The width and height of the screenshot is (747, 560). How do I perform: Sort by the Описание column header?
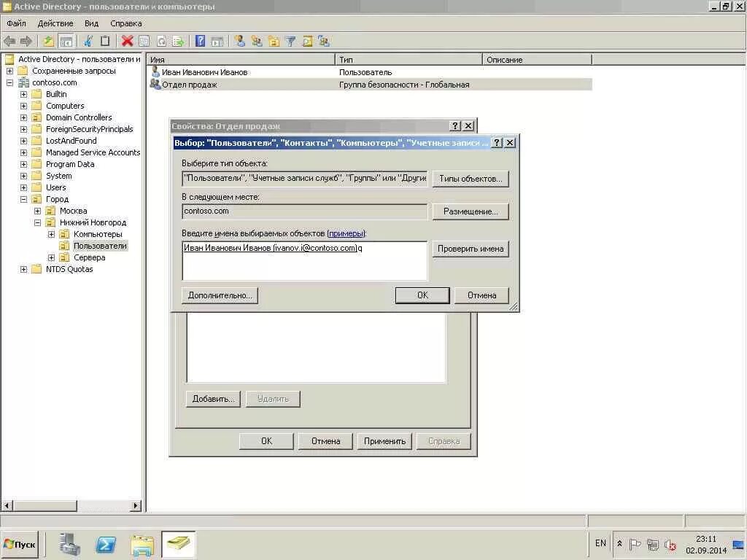(x=537, y=60)
